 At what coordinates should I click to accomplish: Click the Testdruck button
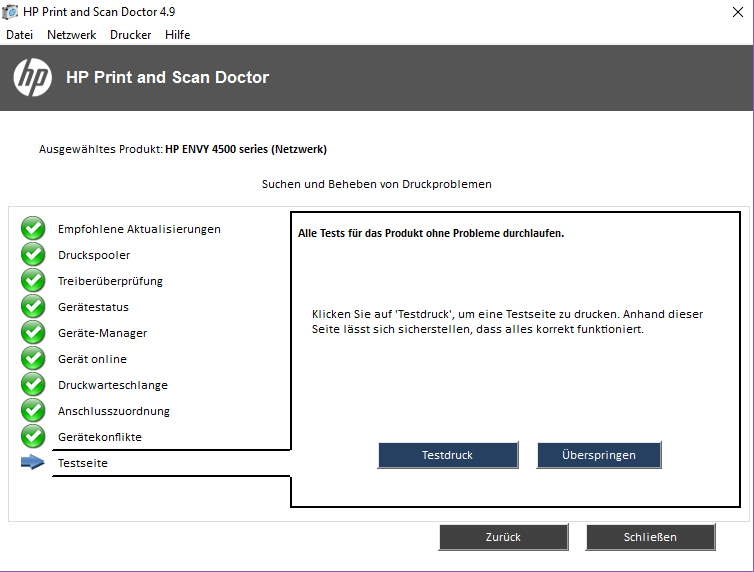pyautogui.click(x=448, y=455)
